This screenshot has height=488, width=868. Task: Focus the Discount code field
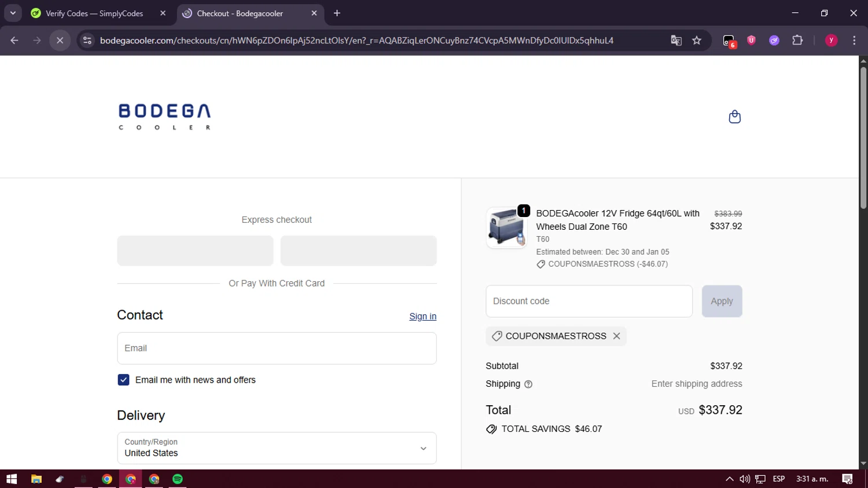click(x=589, y=301)
